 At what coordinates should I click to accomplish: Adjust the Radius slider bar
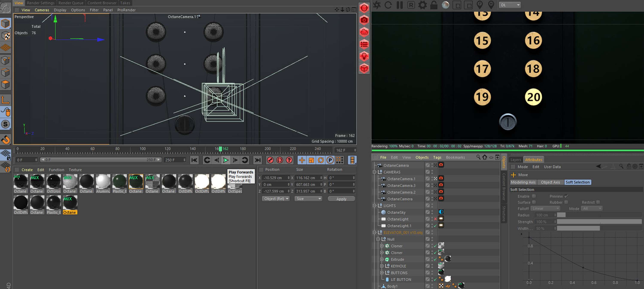tap(599, 215)
